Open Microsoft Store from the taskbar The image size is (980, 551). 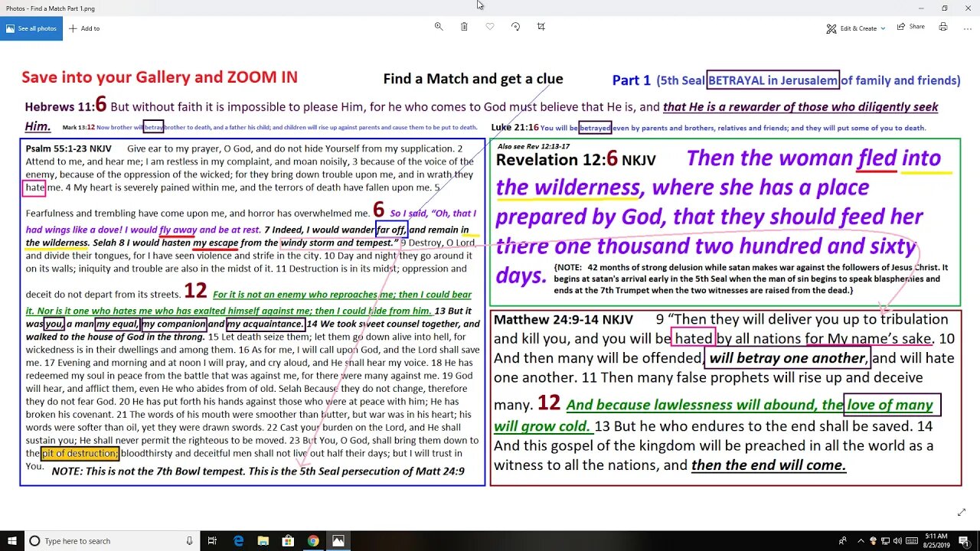289,540
